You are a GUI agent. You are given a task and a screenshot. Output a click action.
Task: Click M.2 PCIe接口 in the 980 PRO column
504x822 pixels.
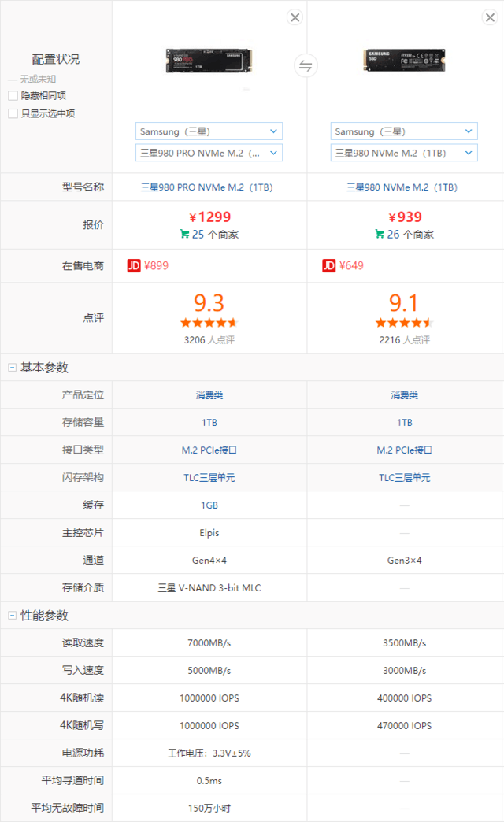tap(209, 450)
